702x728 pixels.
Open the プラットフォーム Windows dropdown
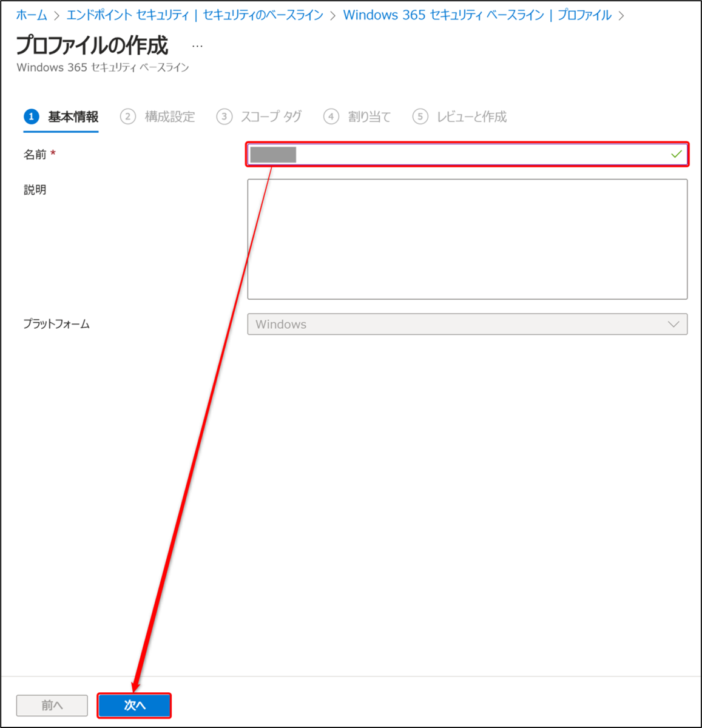(x=467, y=324)
